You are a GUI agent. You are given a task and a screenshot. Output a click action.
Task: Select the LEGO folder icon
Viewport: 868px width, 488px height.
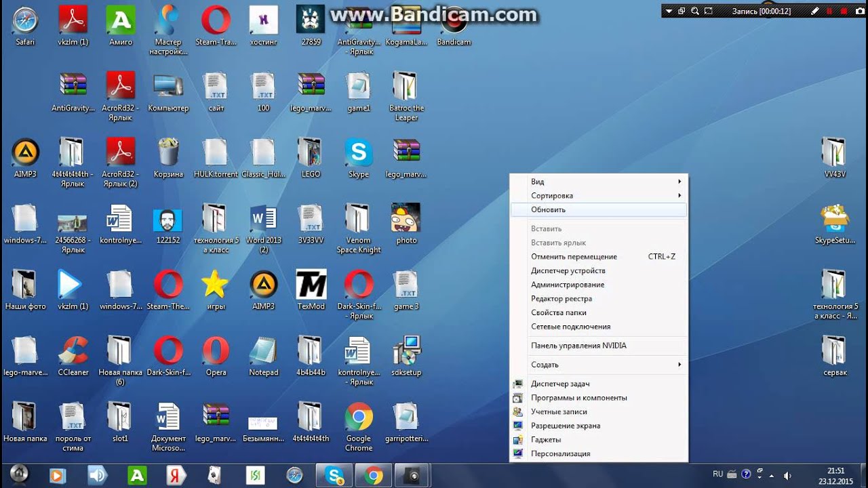coord(311,158)
